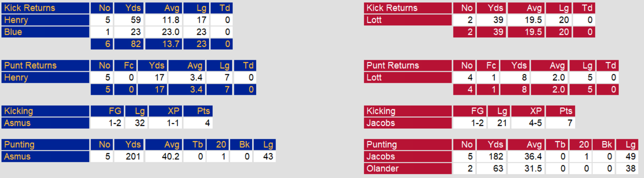Click the red Punt Returns header
The image size is (644, 178).
pyautogui.click(x=393, y=66)
